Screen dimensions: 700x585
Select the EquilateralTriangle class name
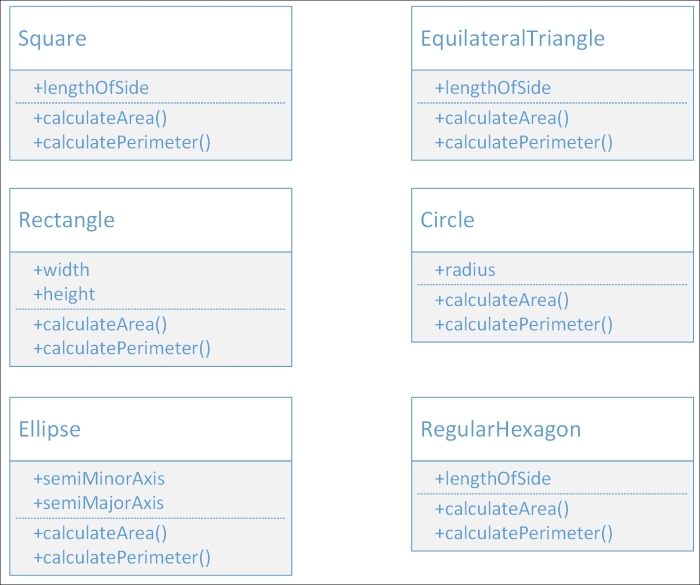(x=512, y=39)
